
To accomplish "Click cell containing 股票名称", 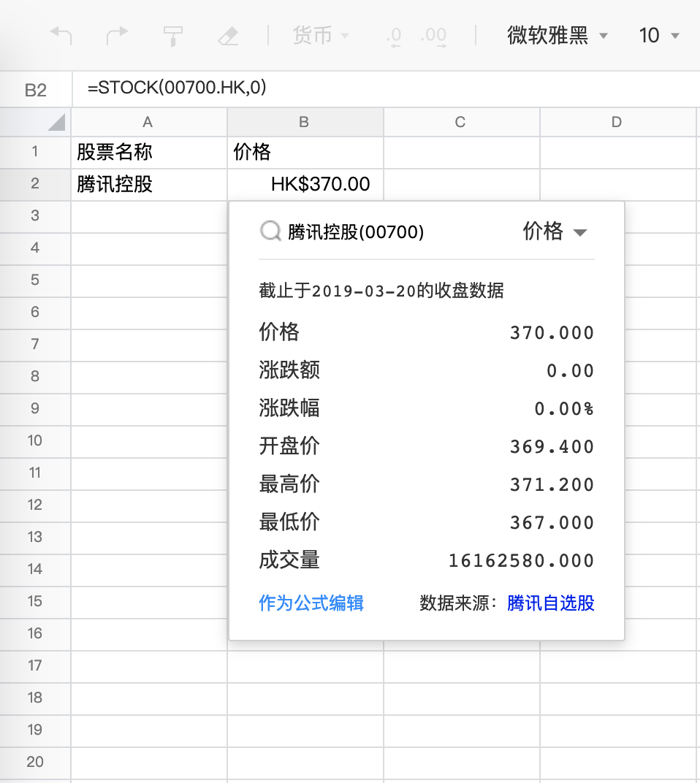I will coord(149,152).
